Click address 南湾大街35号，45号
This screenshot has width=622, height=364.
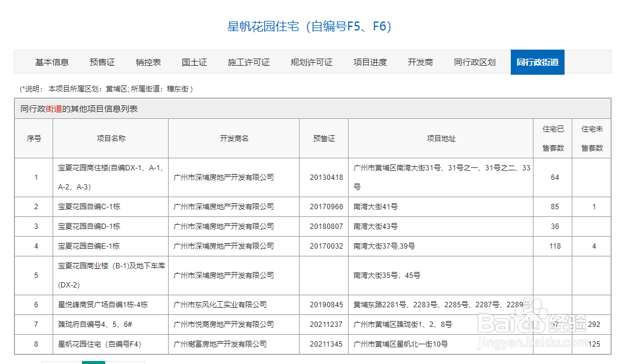[x=387, y=275]
